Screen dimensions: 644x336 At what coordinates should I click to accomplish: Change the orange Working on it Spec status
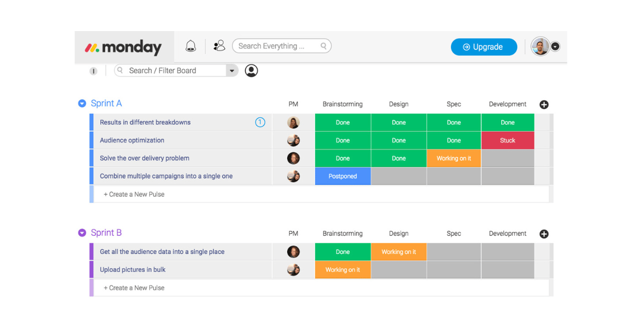(453, 158)
